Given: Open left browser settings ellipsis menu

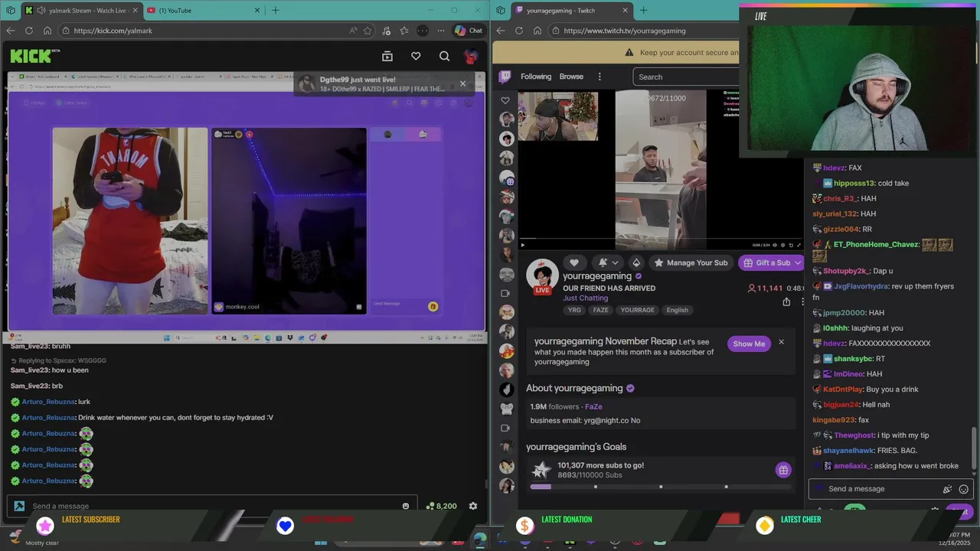Looking at the screenshot, I should pos(441,31).
